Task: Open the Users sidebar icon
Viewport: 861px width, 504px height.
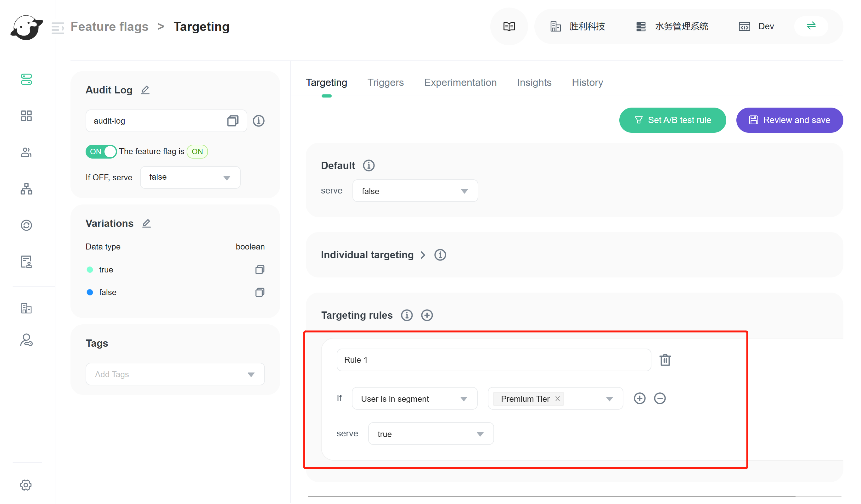Action: (x=26, y=152)
